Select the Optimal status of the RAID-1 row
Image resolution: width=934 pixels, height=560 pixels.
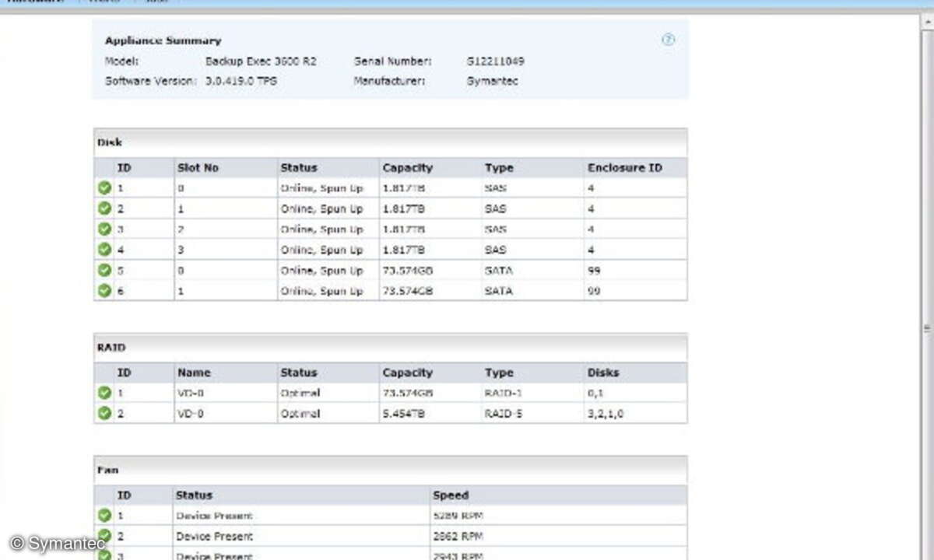[300, 393]
